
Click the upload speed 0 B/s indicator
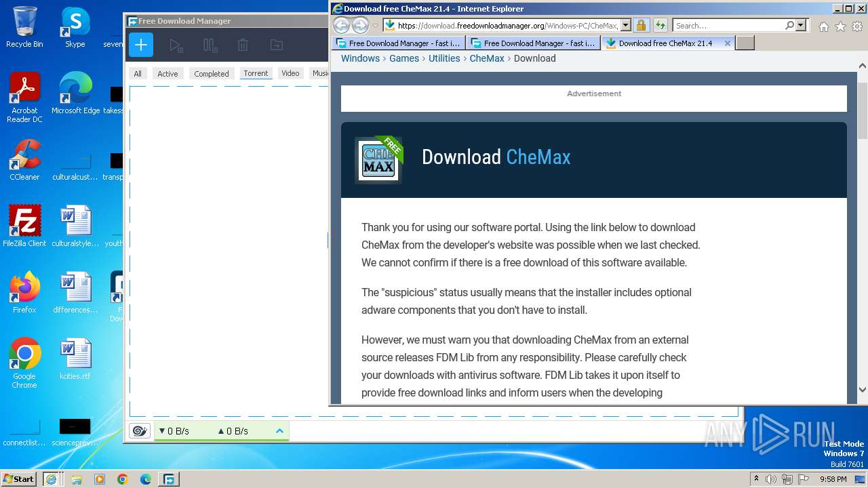coord(233,431)
